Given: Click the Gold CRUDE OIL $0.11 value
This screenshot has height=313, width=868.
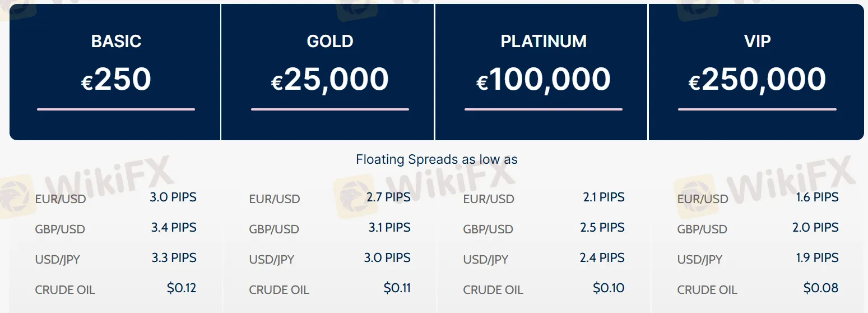Looking at the screenshot, I should coord(397,288).
